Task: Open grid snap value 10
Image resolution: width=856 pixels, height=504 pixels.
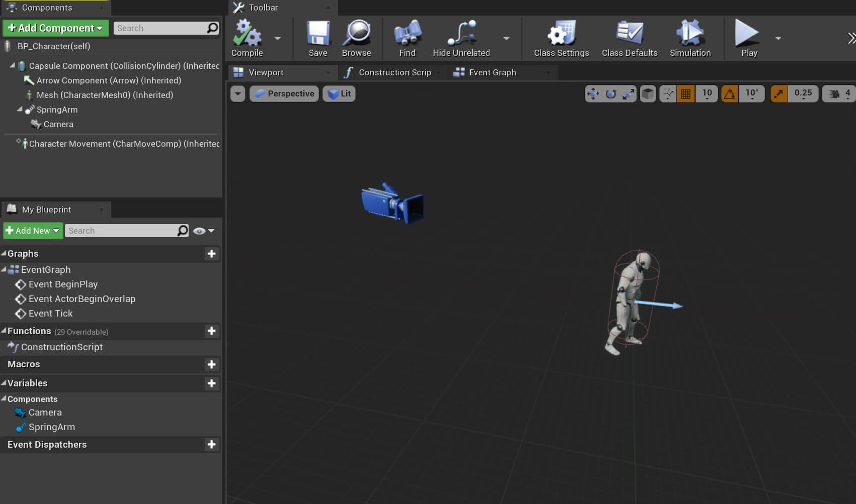Action: [707, 93]
